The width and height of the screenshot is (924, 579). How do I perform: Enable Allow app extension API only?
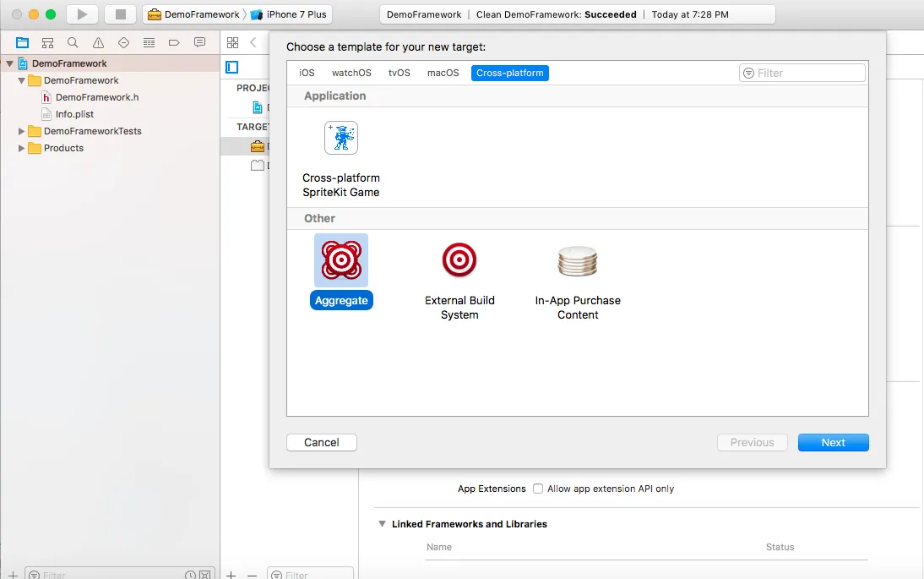[537, 489]
